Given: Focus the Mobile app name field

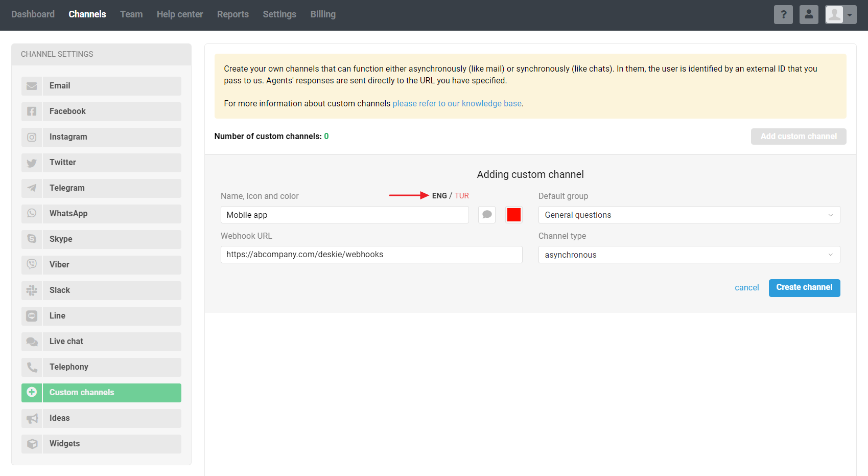Looking at the screenshot, I should (345, 215).
